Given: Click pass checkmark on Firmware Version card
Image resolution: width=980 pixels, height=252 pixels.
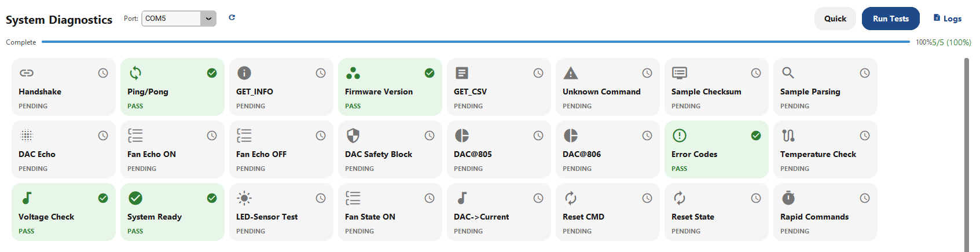Looking at the screenshot, I should click(x=430, y=73).
